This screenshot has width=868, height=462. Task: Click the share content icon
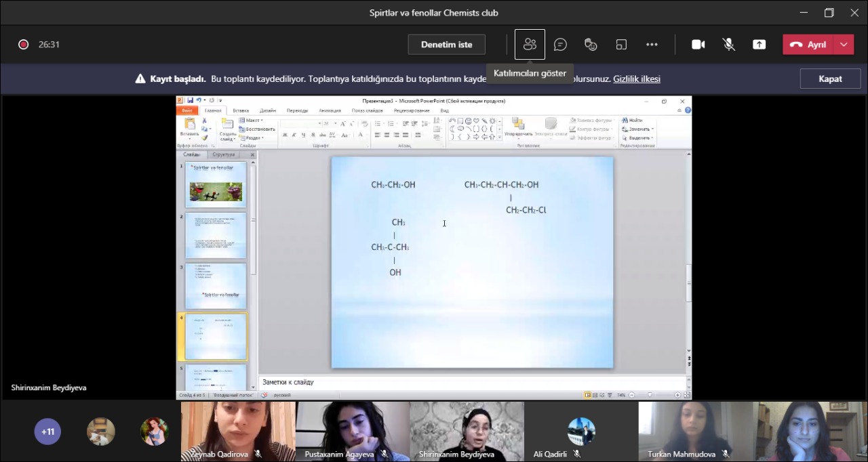tap(759, 45)
